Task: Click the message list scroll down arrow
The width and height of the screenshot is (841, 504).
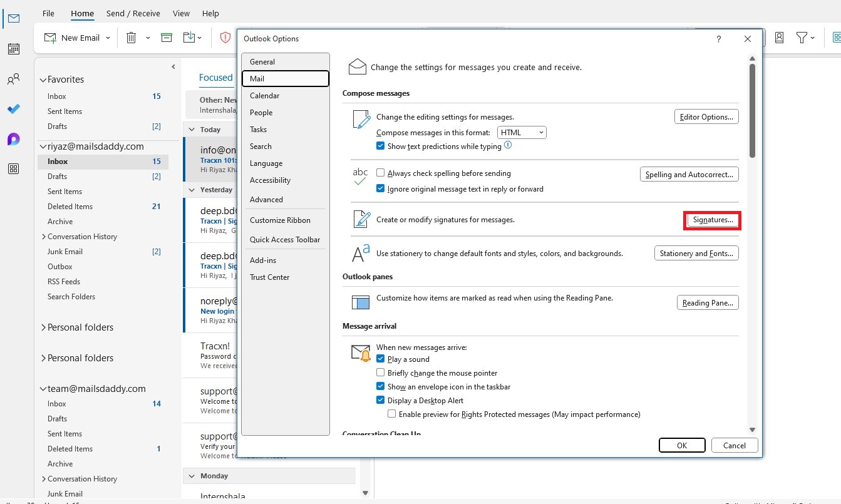Action: point(365,493)
